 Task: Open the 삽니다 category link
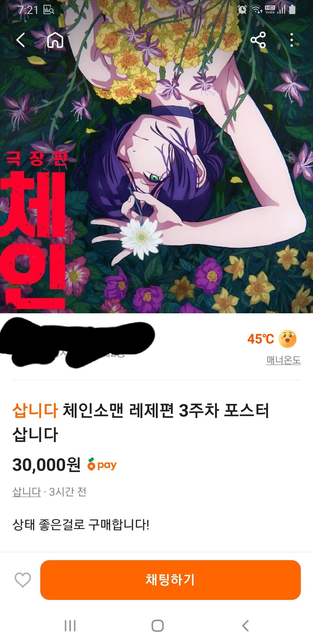[26, 492]
